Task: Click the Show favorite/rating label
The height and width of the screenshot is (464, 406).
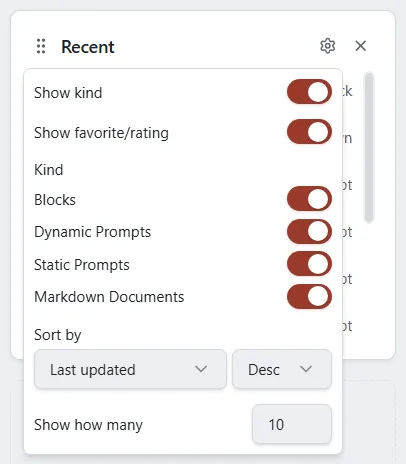Action: 101,133
